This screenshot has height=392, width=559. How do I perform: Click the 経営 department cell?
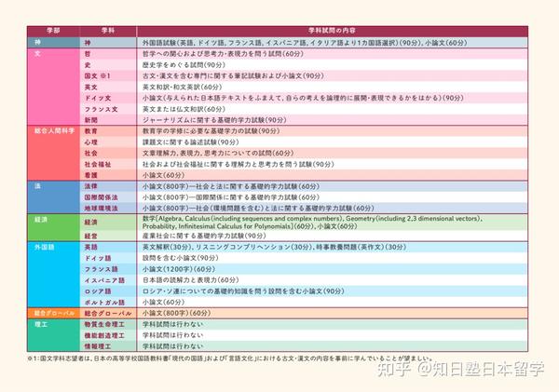[x=91, y=237]
